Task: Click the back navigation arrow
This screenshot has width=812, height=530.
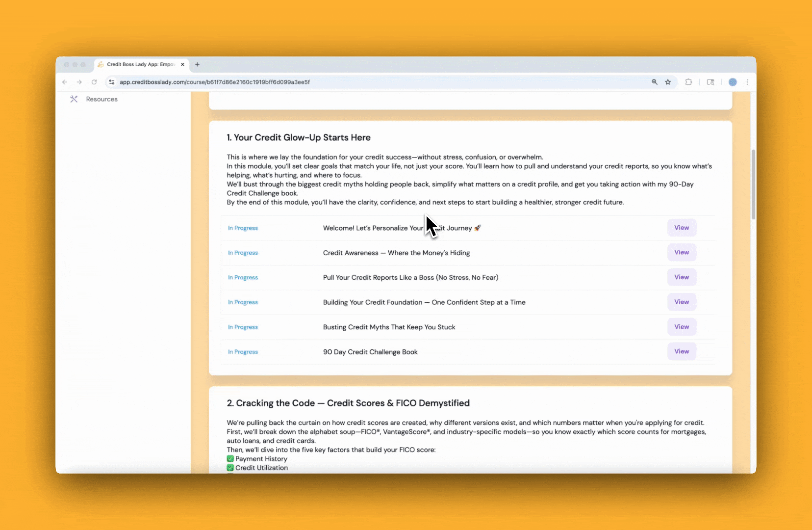Action: point(65,82)
